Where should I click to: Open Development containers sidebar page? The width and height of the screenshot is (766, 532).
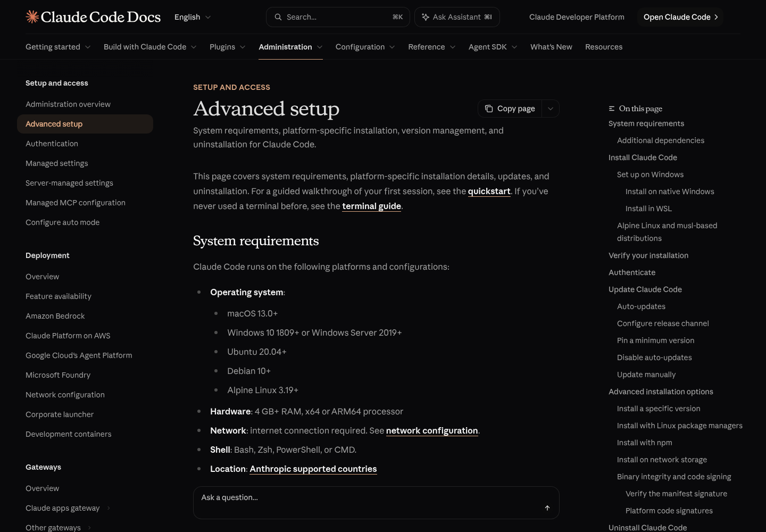pyautogui.click(x=85, y=434)
